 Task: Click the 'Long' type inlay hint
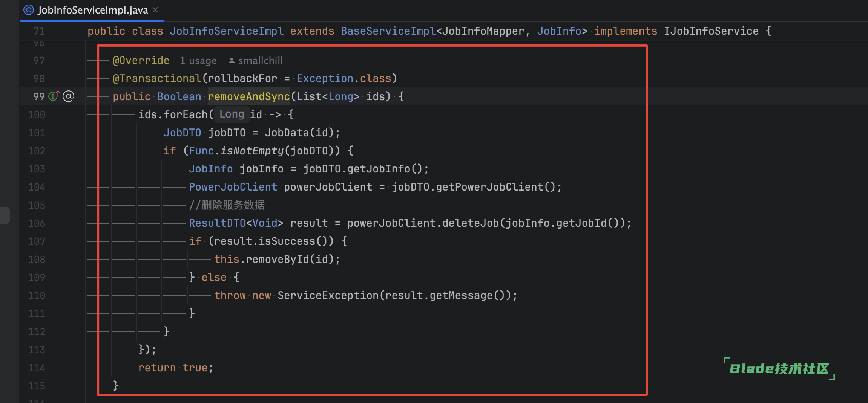pos(232,114)
